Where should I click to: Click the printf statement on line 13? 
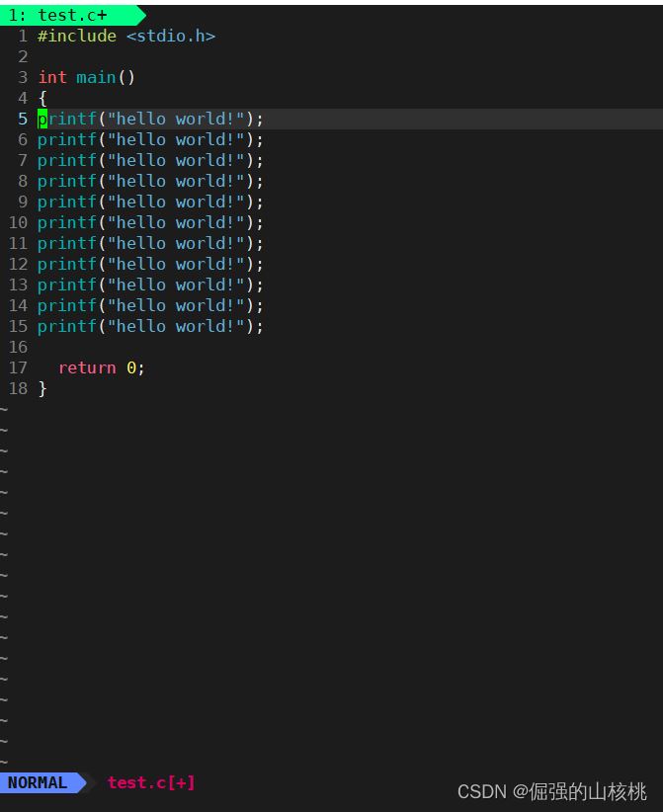[150, 284]
